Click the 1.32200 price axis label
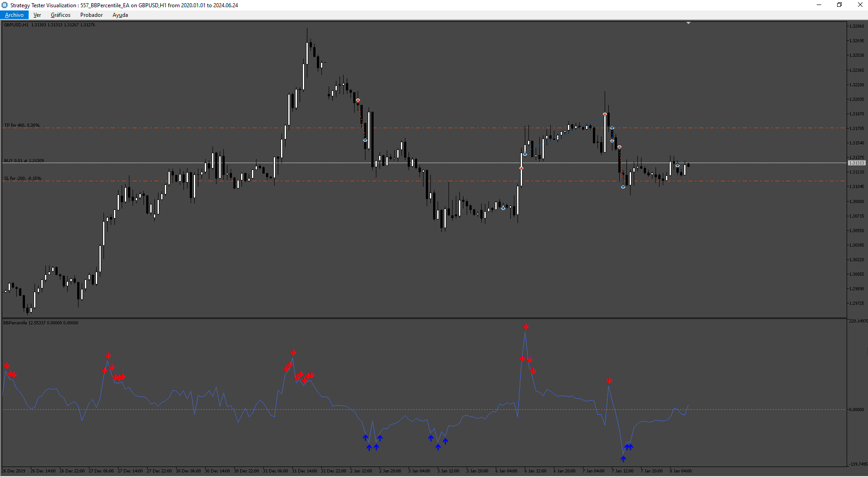 coord(857,85)
